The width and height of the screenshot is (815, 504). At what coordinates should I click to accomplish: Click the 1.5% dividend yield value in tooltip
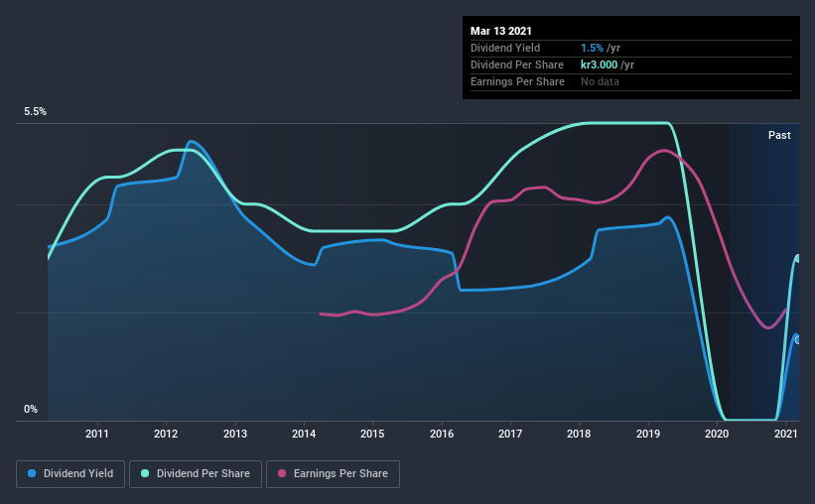click(x=592, y=48)
